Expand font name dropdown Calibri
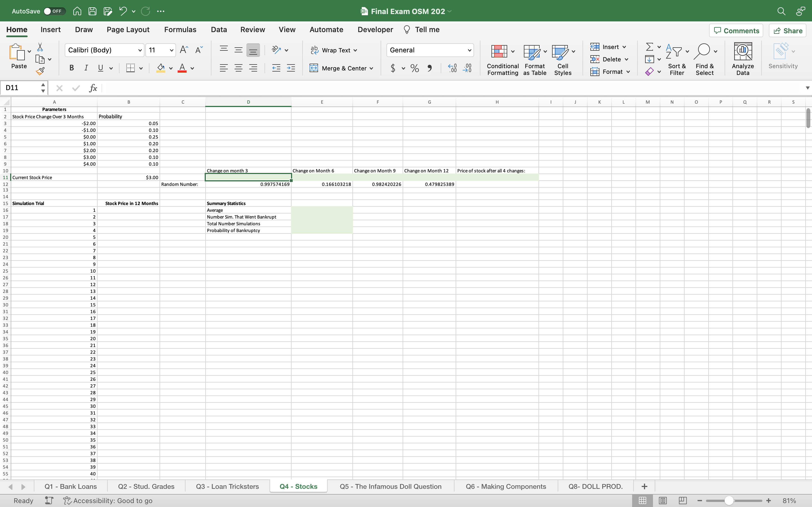 pyautogui.click(x=140, y=50)
